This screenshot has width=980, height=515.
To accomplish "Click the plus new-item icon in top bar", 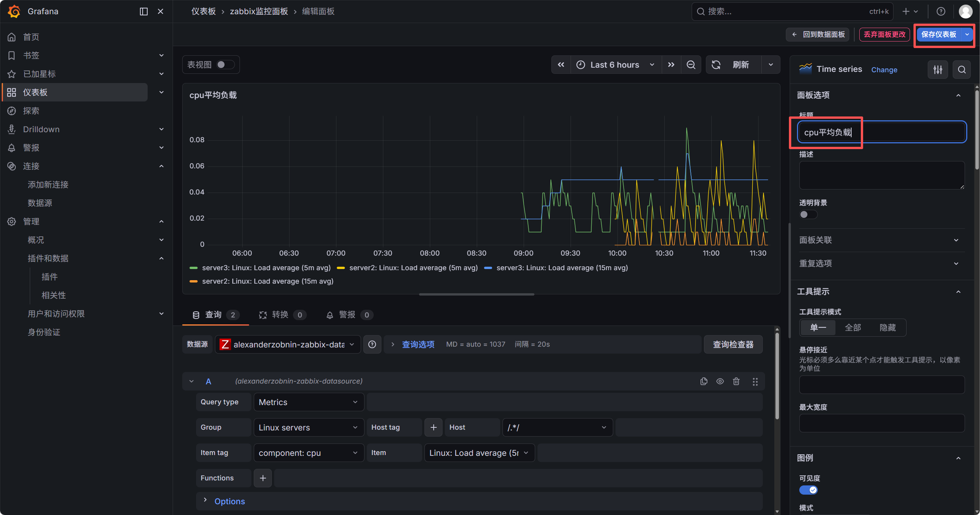I will pyautogui.click(x=910, y=12).
